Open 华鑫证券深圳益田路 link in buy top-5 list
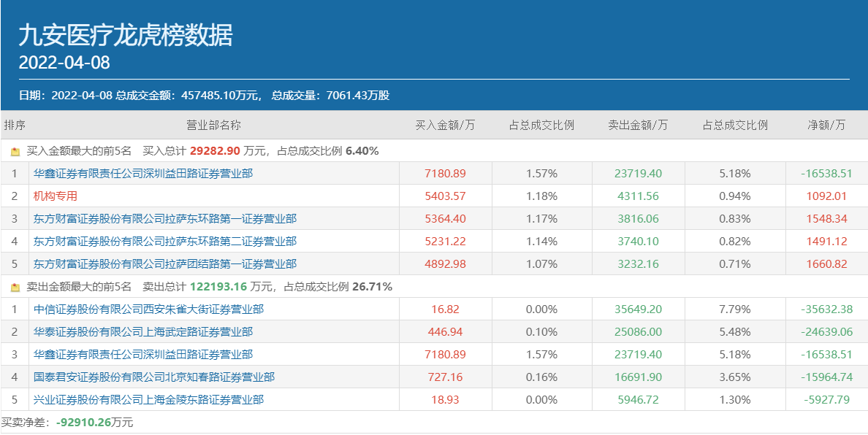This screenshot has width=868, height=435. 143,174
